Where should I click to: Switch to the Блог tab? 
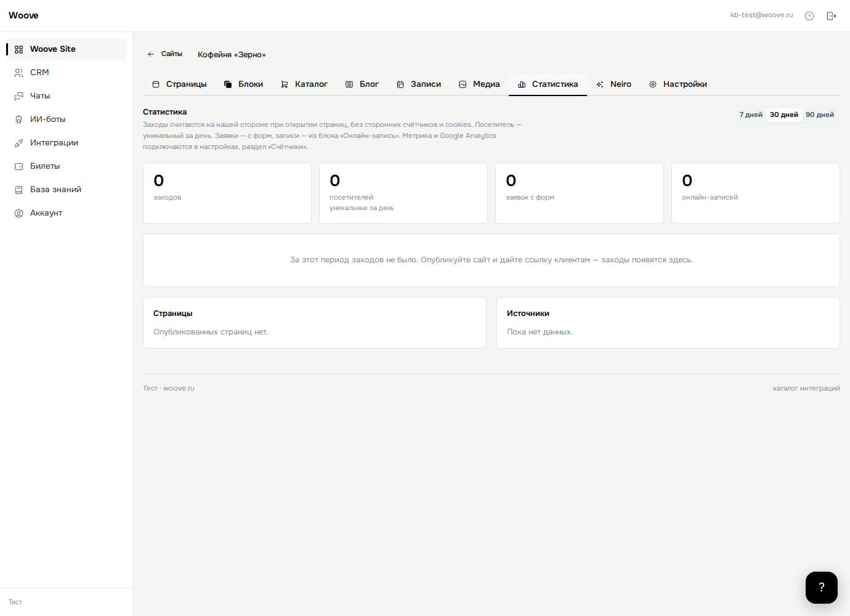coord(362,84)
